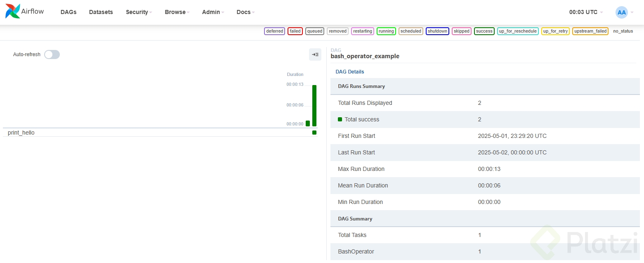
Task: Expand the Browse dropdown menu
Action: pos(177,12)
